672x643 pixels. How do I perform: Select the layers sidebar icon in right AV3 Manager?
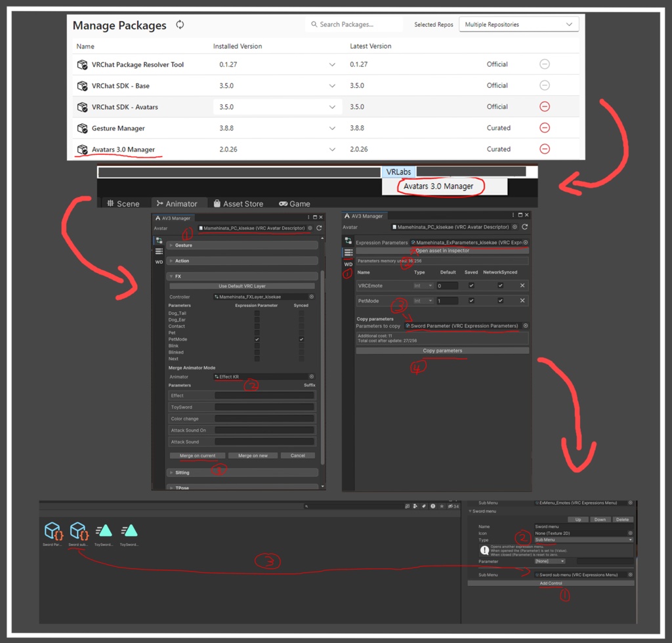pos(348,241)
